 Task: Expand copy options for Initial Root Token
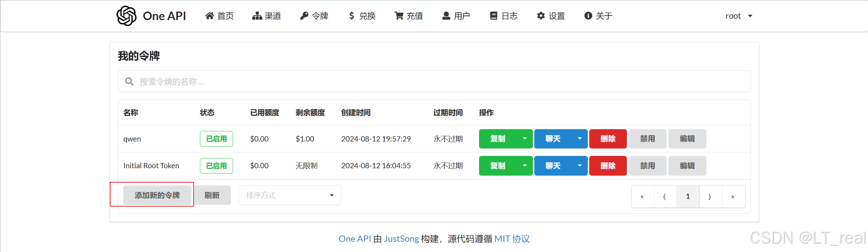tap(525, 166)
